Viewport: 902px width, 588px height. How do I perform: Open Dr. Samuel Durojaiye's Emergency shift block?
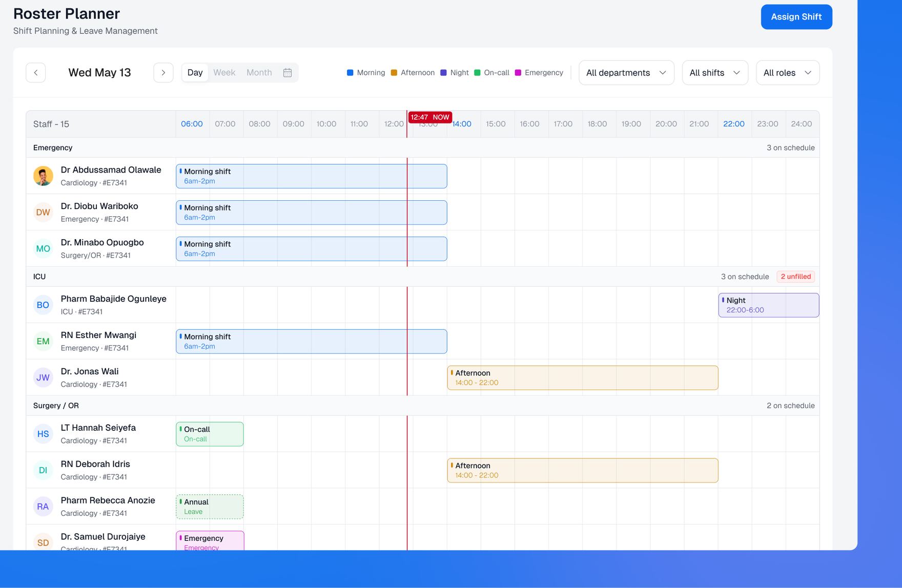click(210, 541)
